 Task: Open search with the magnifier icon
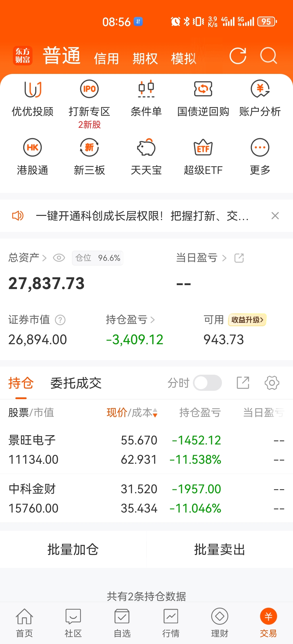(269, 56)
